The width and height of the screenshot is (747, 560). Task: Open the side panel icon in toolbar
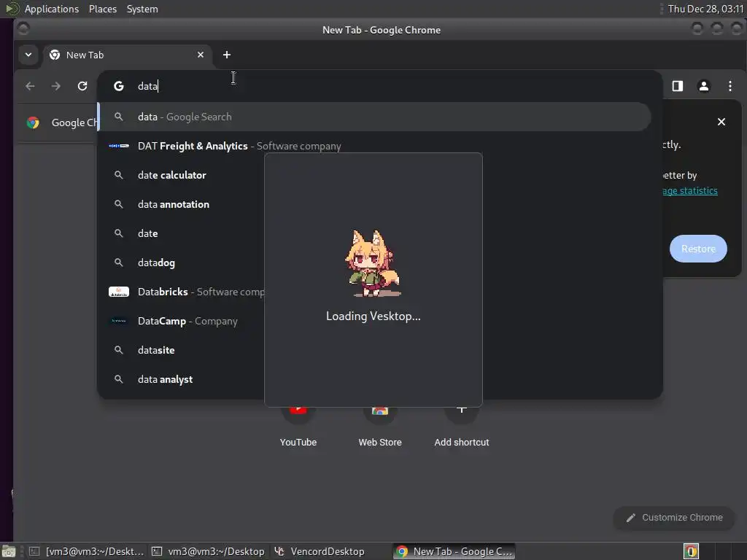678,86
